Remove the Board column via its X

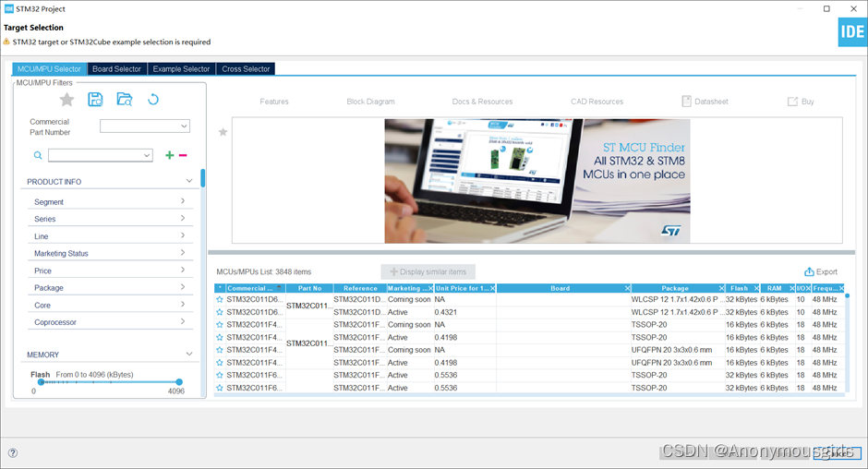627,288
